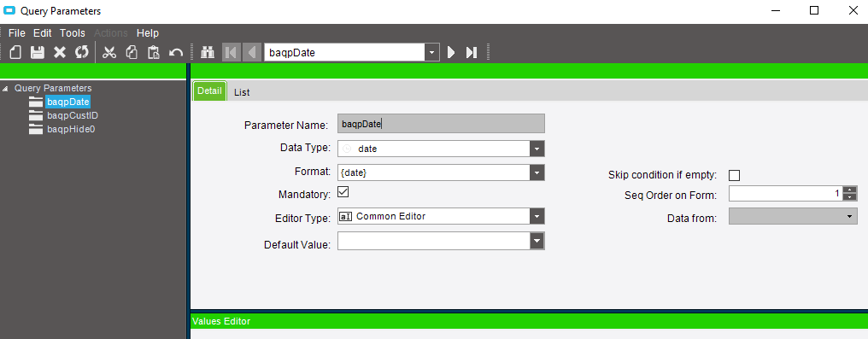Open the Data Type dropdown
868x339 pixels.
(x=537, y=149)
